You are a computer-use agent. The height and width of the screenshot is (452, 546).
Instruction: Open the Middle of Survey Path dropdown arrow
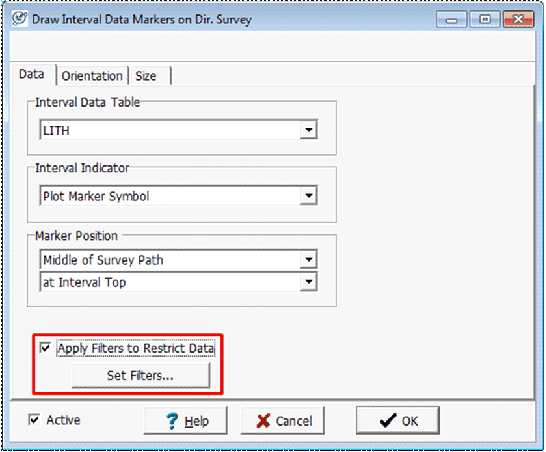[309, 259]
